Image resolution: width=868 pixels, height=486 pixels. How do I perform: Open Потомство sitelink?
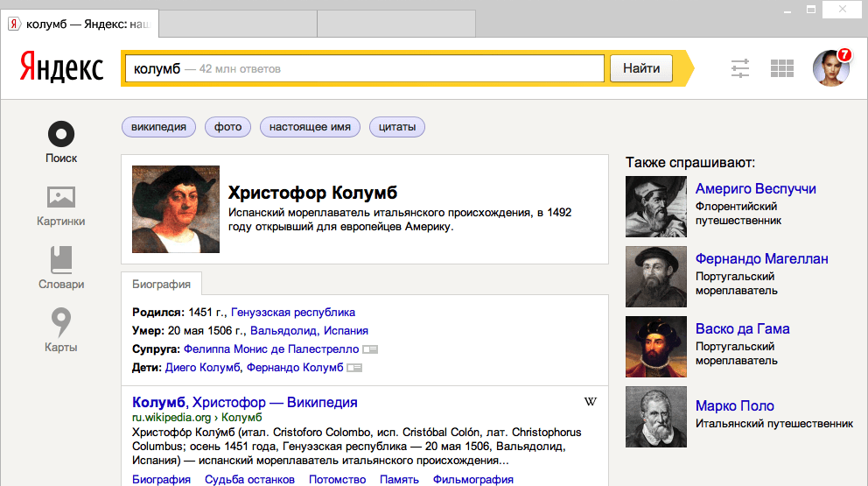coord(337,479)
